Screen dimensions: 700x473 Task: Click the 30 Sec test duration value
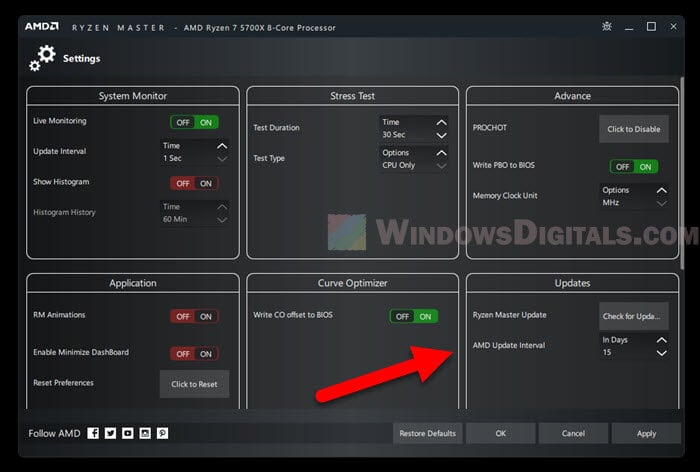coord(394,135)
